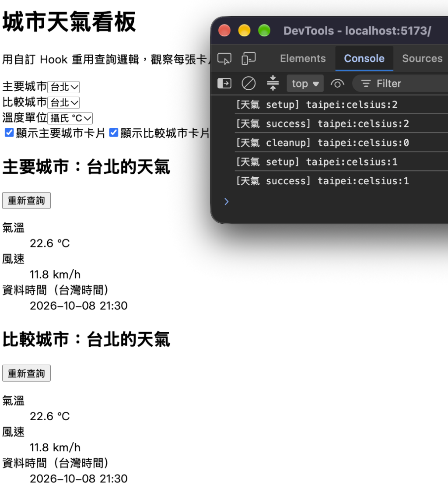
Task: Click 重新查詢 under 比較城市 card
Action: tap(27, 373)
